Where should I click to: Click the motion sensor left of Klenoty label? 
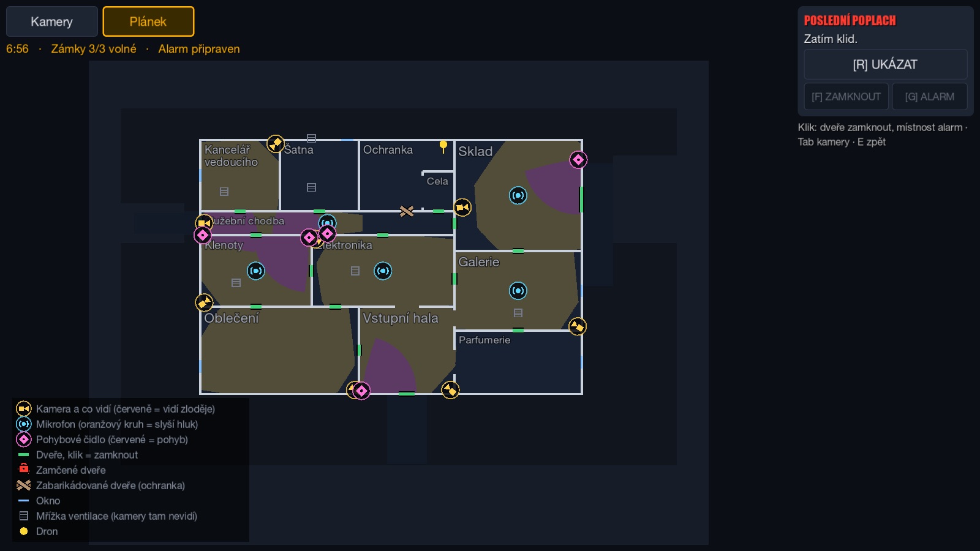click(x=203, y=235)
